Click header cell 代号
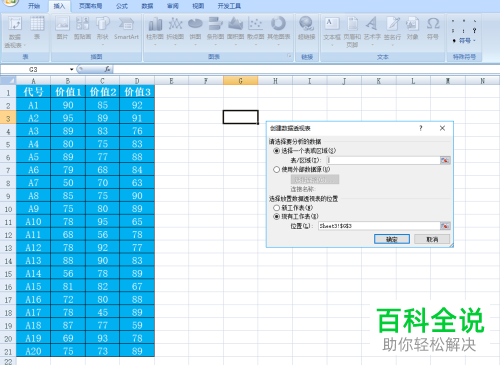The height and width of the screenshot is (365, 500). (33, 92)
